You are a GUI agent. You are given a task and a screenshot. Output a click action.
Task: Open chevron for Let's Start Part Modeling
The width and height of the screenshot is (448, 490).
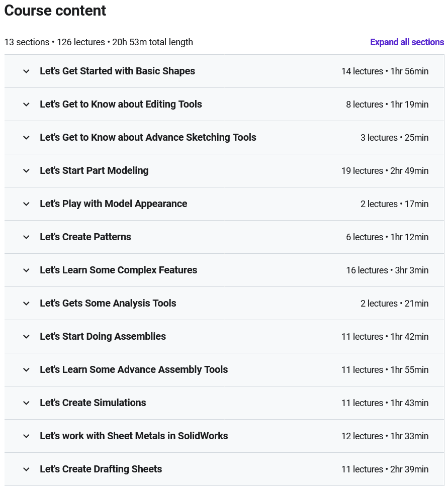27,171
